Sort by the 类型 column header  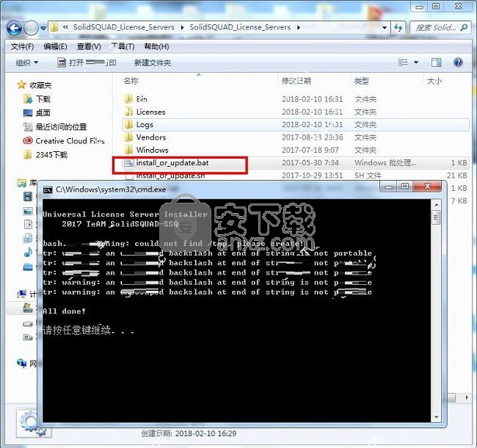click(361, 81)
